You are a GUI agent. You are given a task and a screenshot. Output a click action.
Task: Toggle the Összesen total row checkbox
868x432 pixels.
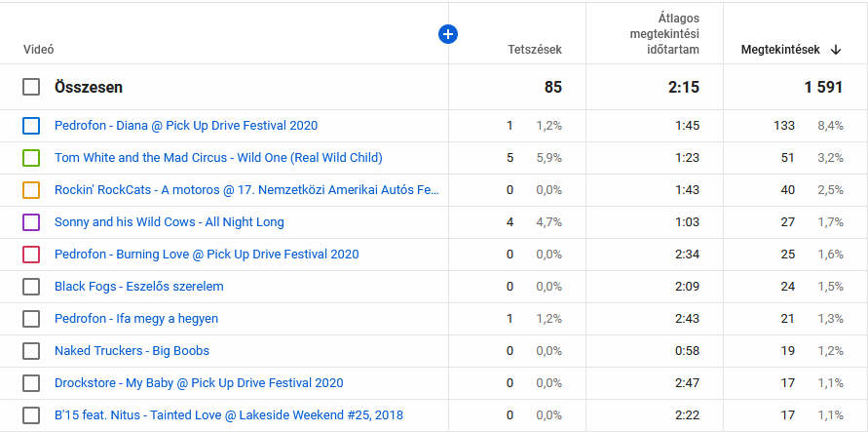(x=31, y=88)
